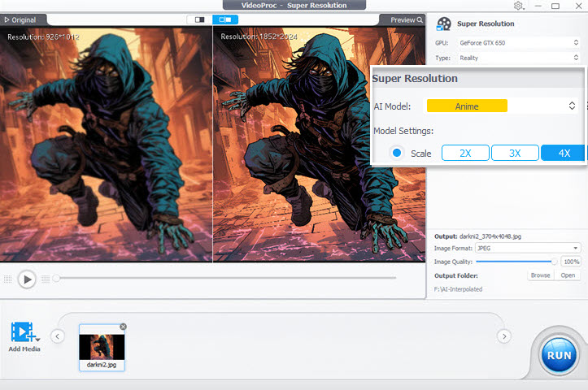Open the AI Model Anime dropdown
The height and width of the screenshot is (390, 588).
[x=502, y=106]
